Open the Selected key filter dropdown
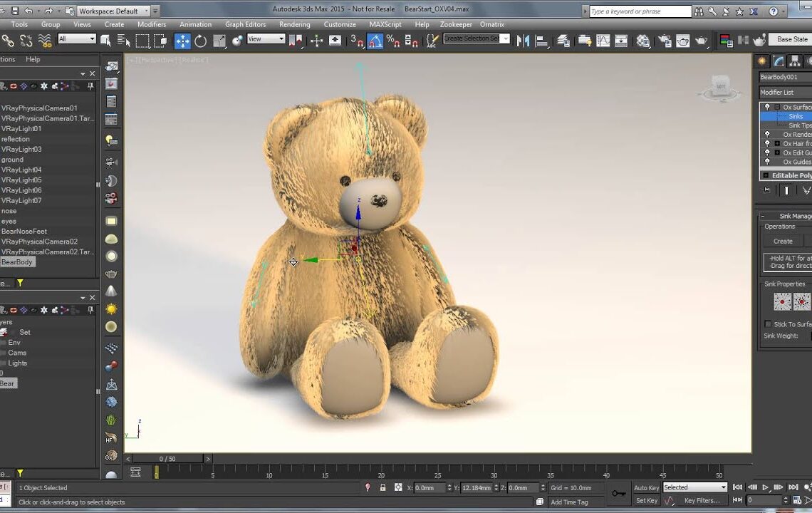The image size is (812, 513). (x=694, y=487)
